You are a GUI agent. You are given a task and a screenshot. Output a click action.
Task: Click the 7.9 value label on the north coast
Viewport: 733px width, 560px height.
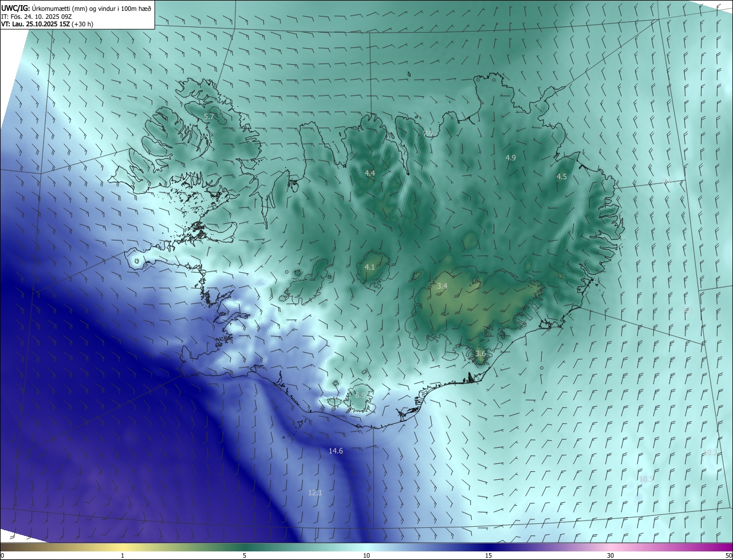pos(428,133)
